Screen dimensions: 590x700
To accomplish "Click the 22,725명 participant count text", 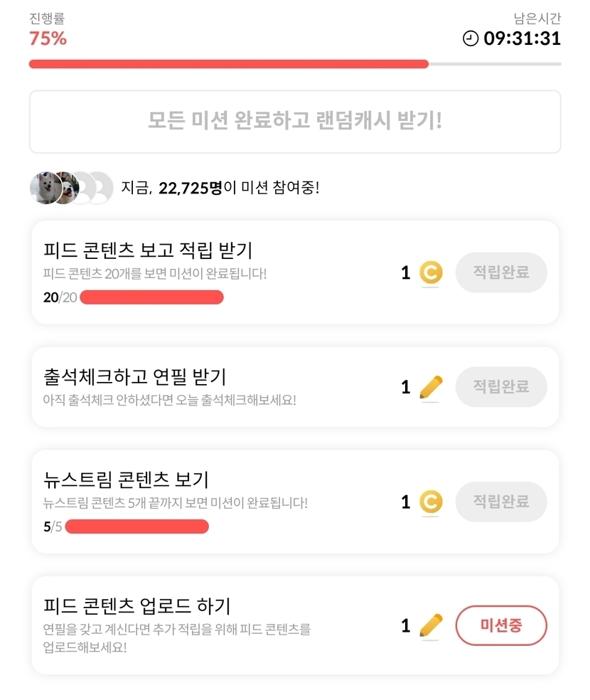I will 190,189.
